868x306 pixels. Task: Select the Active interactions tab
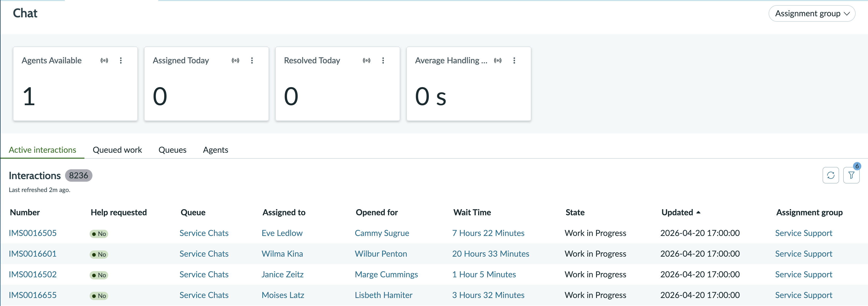click(42, 150)
